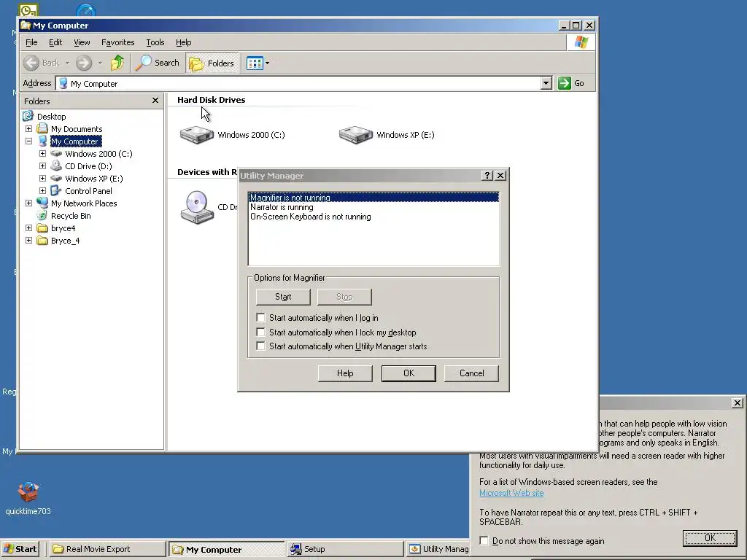The width and height of the screenshot is (747, 560).
Task: Click Start button for Magnifier
Action: click(283, 297)
